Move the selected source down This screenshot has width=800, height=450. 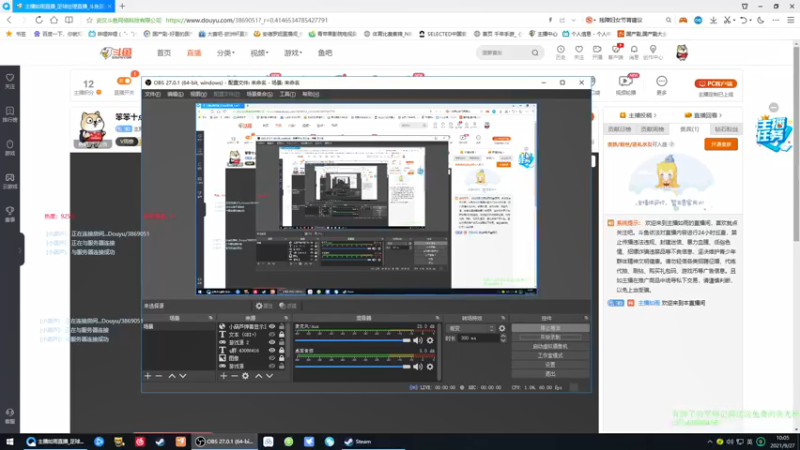[x=269, y=376]
